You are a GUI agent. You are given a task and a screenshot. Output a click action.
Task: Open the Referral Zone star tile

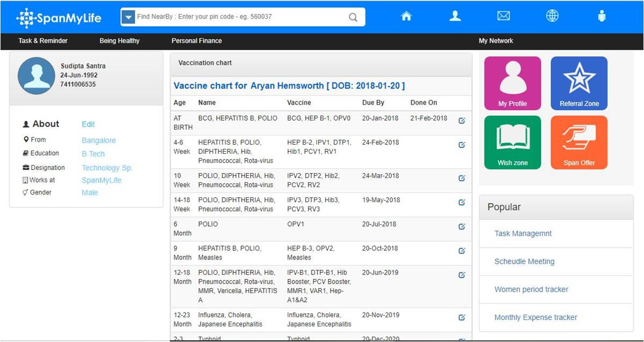click(579, 83)
